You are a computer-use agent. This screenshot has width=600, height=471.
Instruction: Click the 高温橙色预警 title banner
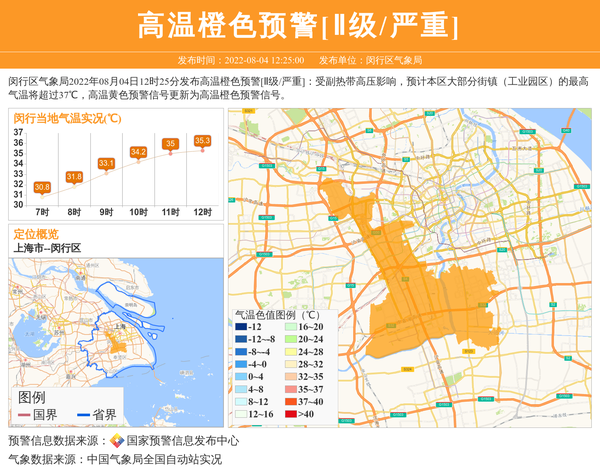(299, 26)
